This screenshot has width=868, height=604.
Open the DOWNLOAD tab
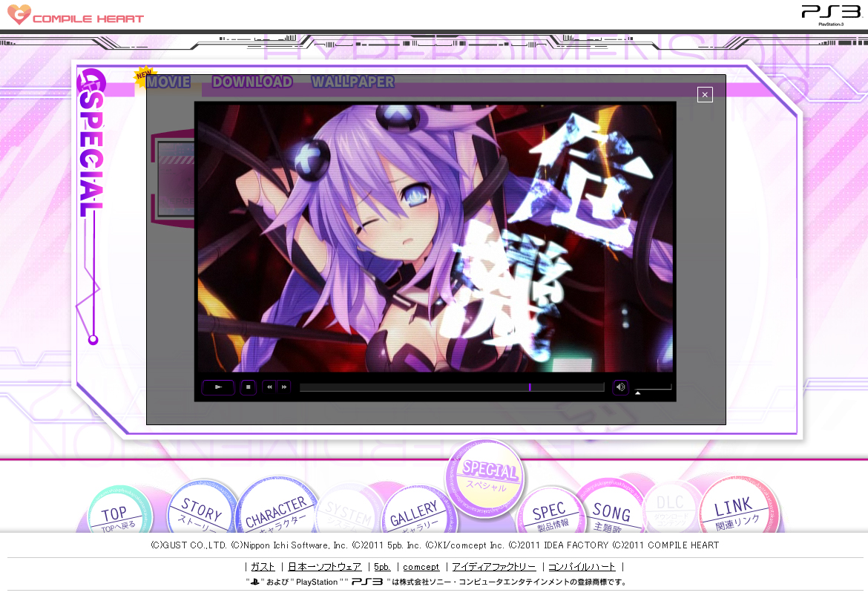[252, 82]
